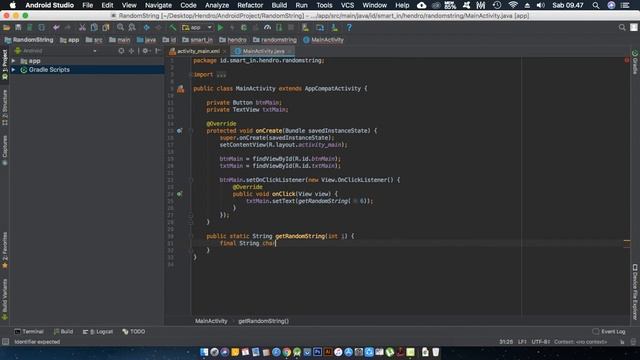Click the Search Everywhere magnifier at top right
This screenshot has height=360, width=640.
coord(622,27)
